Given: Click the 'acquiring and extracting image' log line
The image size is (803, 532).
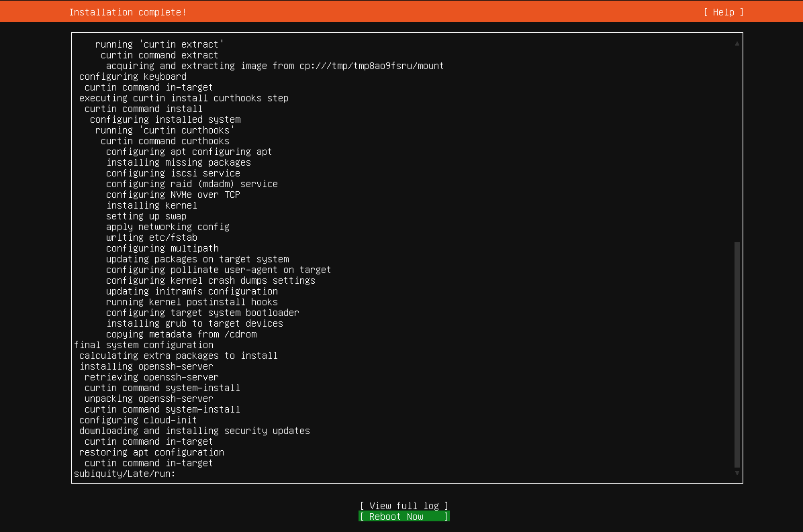Looking at the screenshot, I should point(275,66).
